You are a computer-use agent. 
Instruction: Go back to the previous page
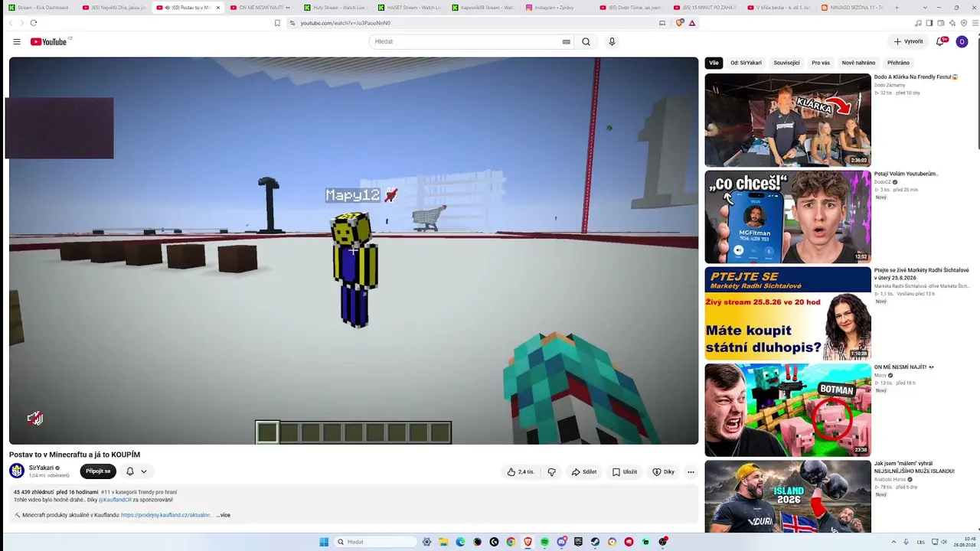[11, 23]
